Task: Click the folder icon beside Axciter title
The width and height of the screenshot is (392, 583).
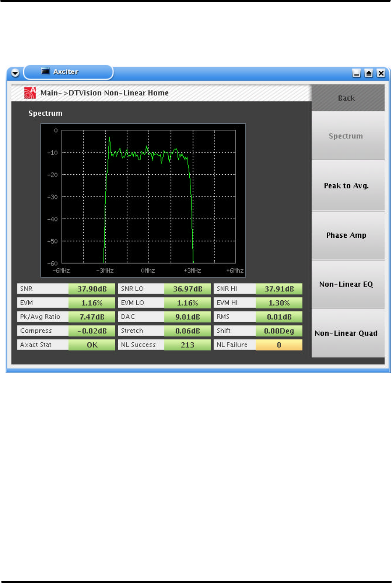Action: (45, 71)
